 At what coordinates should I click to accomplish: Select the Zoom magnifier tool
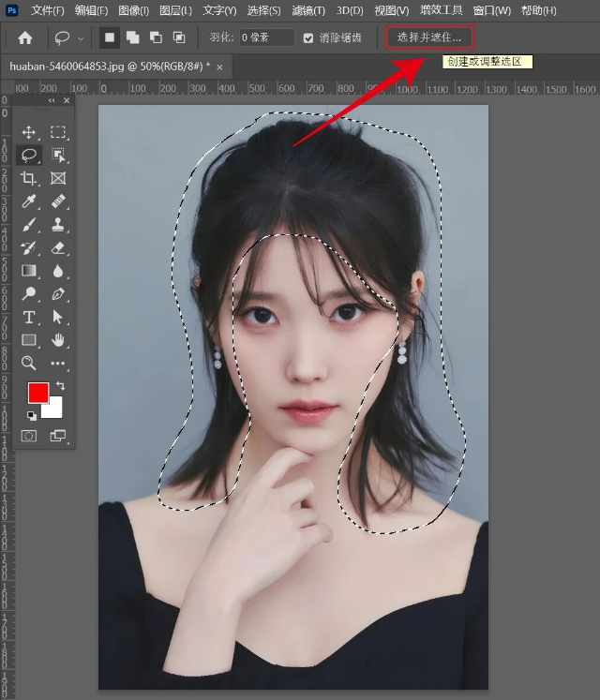click(29, 363)
